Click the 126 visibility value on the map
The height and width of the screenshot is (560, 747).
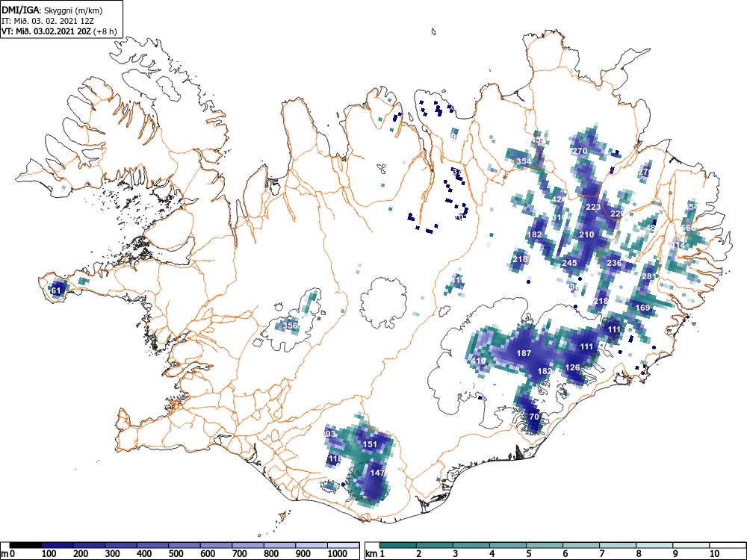tap(572, 367)
